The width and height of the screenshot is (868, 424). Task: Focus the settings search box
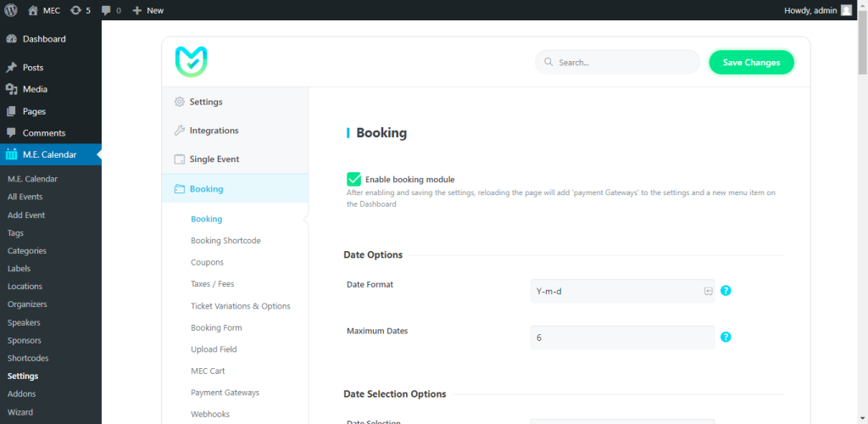(623, 63)
